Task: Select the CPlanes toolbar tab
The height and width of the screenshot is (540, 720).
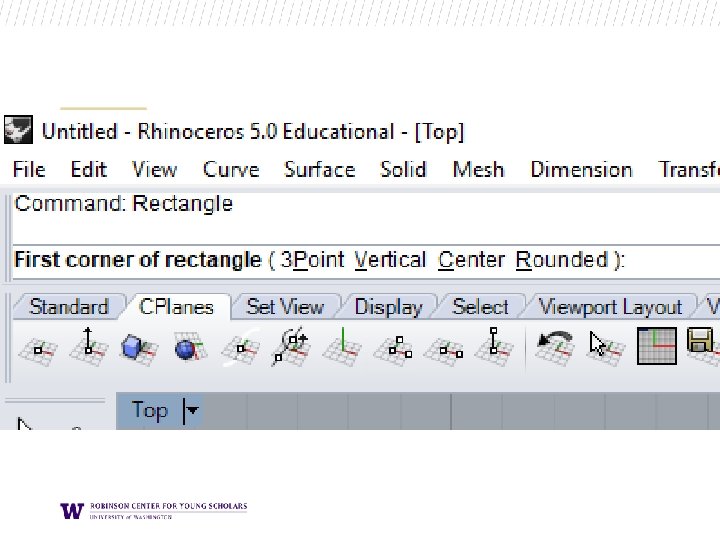Action: click(x=176, y=307)
